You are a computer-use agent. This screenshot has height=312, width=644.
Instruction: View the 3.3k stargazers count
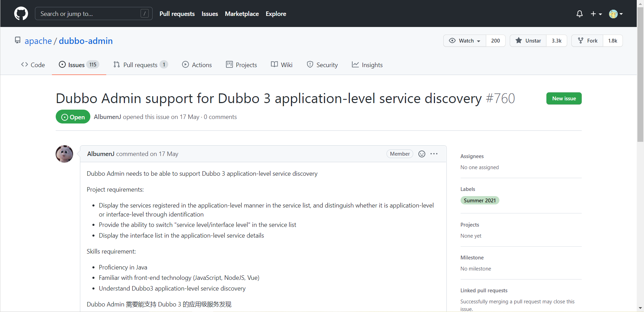[x=556, y=41]
